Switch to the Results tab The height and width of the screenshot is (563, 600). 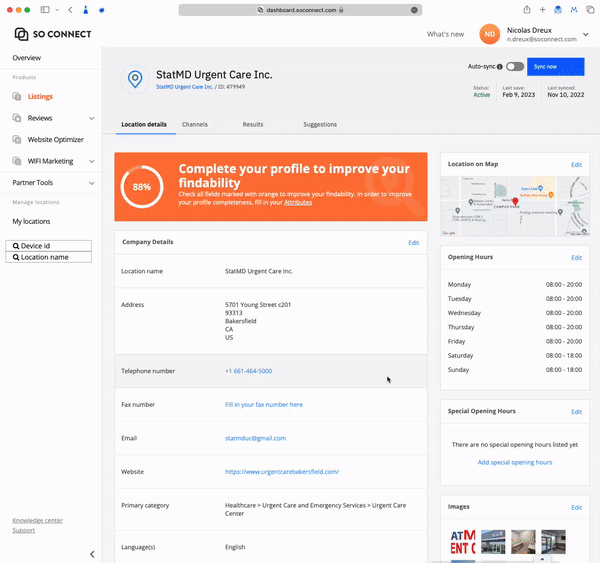pyautogui.click(x=253, y=124)
